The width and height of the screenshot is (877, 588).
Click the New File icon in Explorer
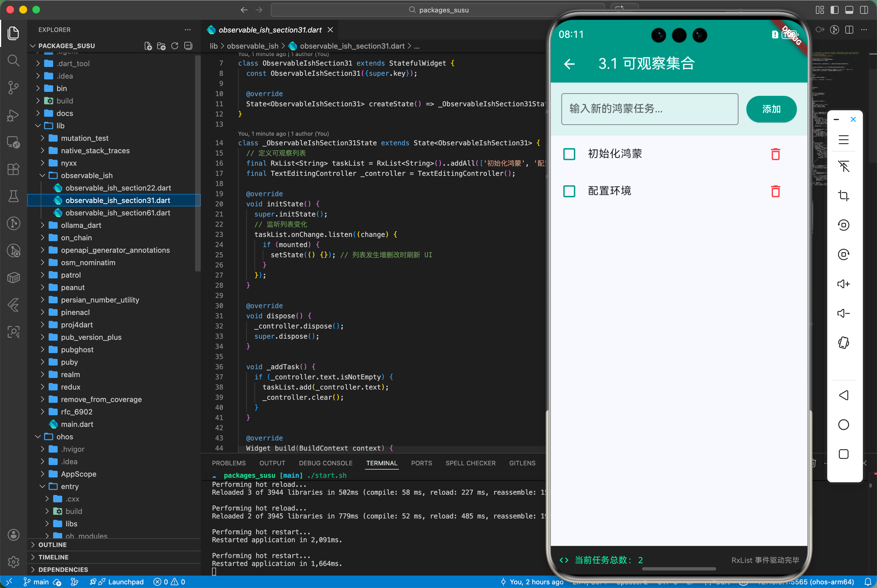tap(148, 46)
